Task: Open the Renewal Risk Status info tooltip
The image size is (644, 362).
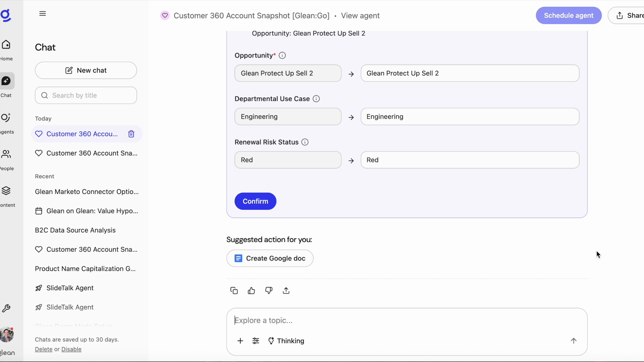Action: [x=305, y=142]
